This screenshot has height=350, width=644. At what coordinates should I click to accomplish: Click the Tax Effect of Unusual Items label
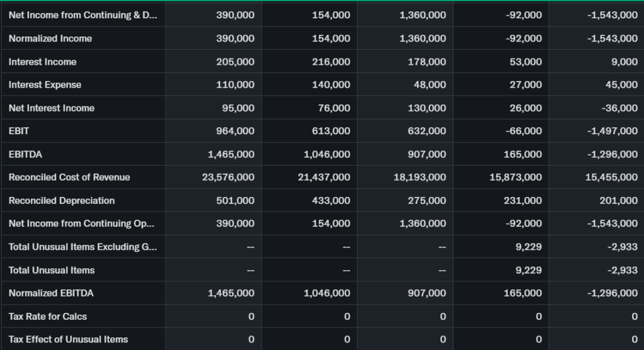pyautogui.click(x=68, y=340)
